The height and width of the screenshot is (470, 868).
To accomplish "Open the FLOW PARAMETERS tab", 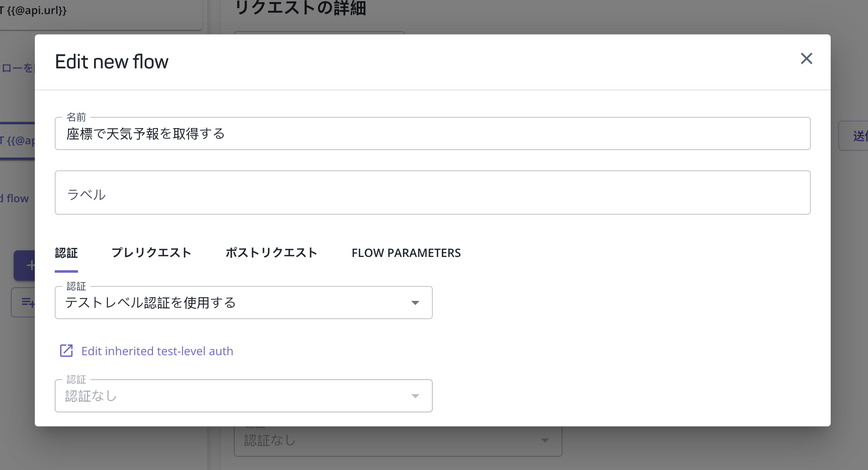I will pyautogui.click(x=406, y=253).
